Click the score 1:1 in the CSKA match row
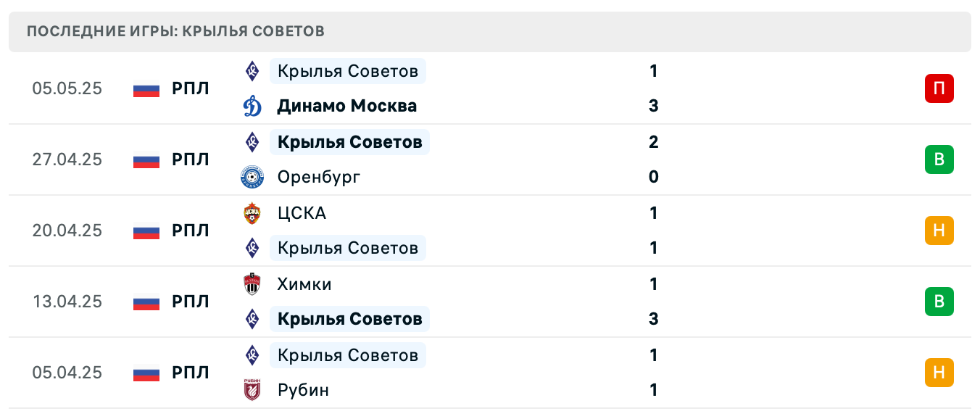The image size is (980, 419). pos(653,231)
